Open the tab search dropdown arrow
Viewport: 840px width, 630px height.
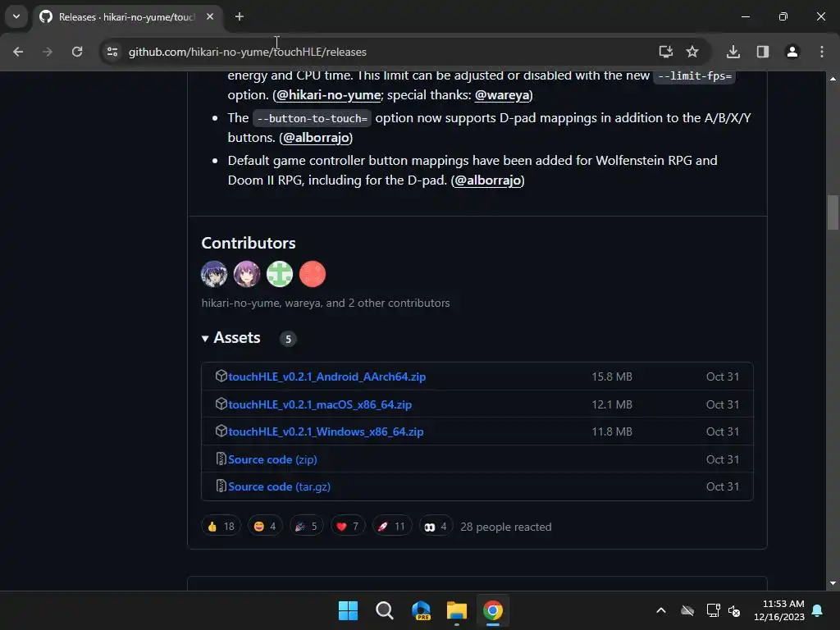(16, 16)
